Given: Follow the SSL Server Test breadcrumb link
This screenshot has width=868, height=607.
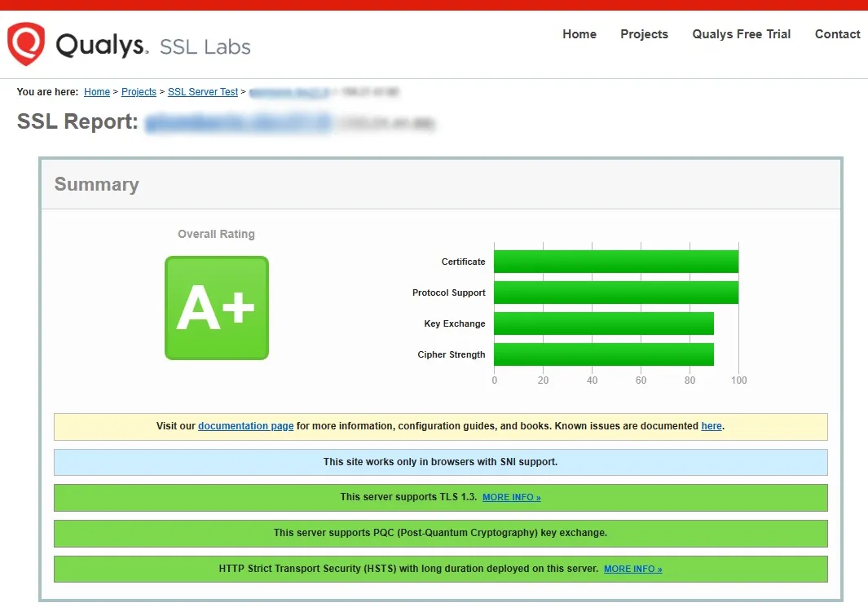Looking at the screenshot, I should coord(203,92).
